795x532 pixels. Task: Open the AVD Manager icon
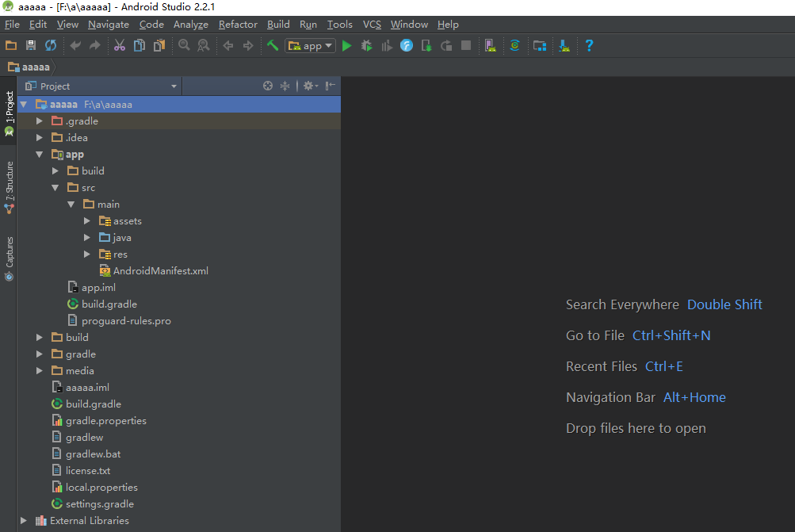(x=491, y=46)
